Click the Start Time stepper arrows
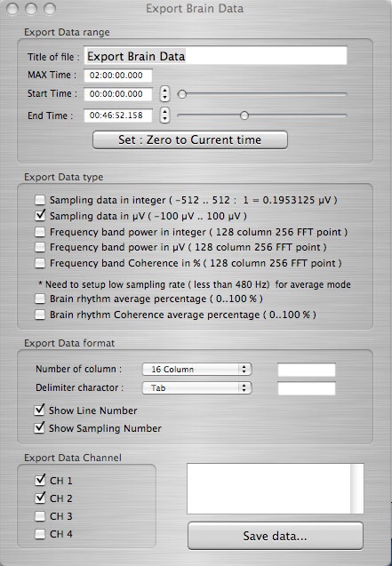 (165, 94)
